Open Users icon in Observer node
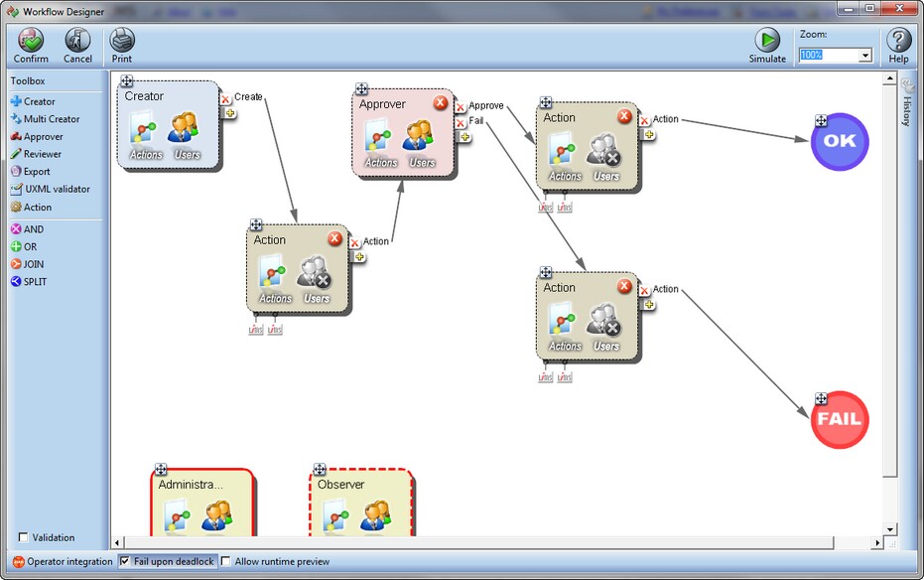Viewport: 924px width, 580px height. click(x=375, y=516)
